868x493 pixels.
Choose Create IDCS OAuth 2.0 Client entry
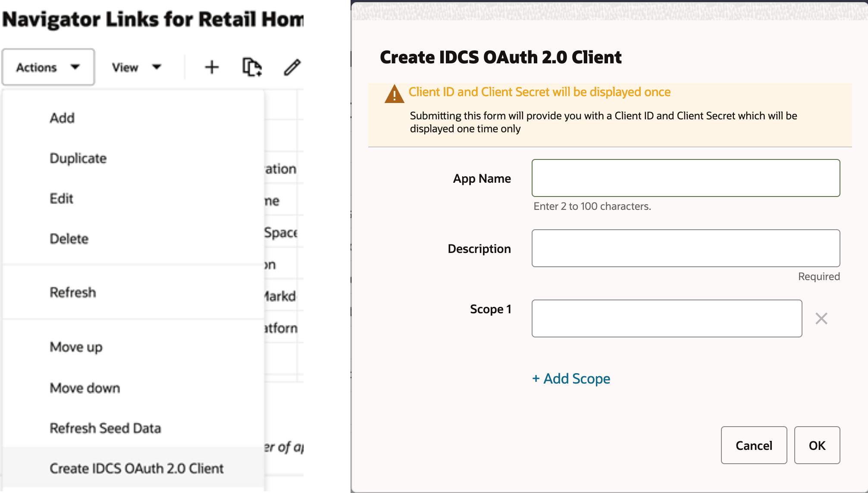point(134,468)
